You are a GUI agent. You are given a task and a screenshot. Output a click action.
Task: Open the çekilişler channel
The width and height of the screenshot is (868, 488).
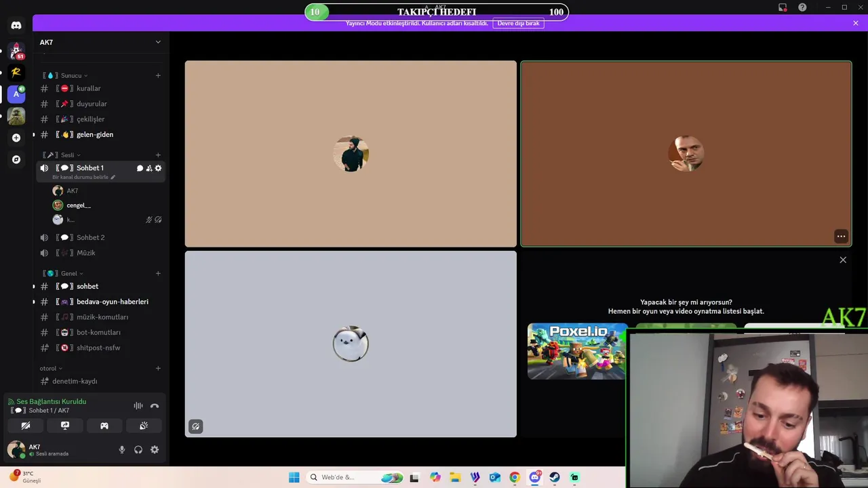[100, 119]
